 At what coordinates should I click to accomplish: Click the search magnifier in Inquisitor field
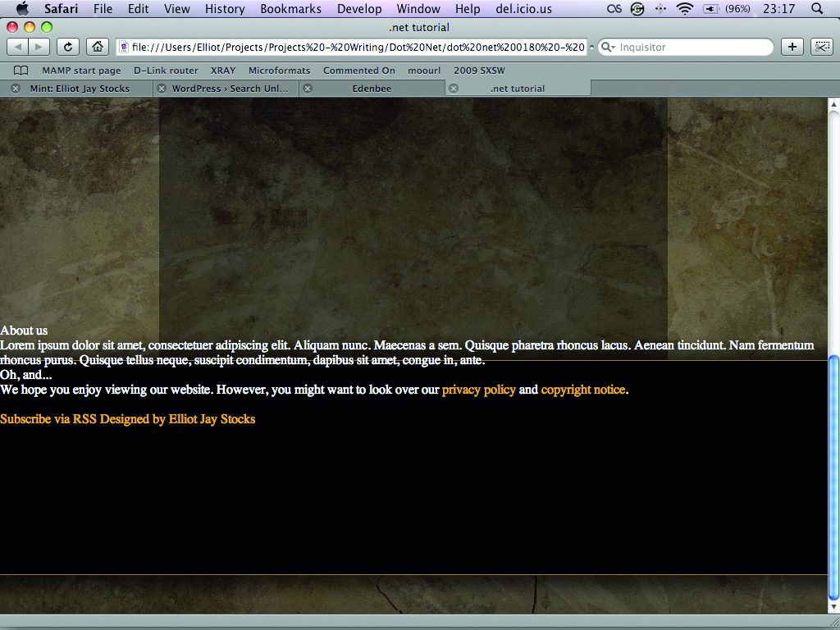pos(608,47)
